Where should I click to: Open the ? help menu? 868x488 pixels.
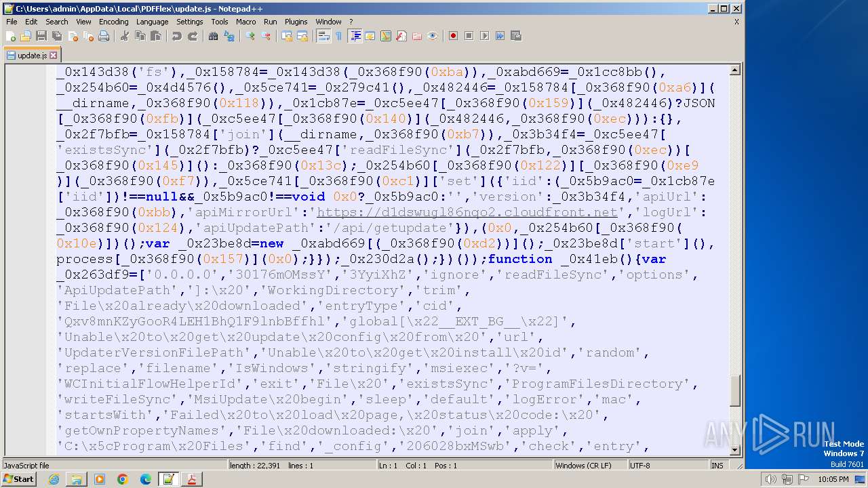[x=351, y=22]
